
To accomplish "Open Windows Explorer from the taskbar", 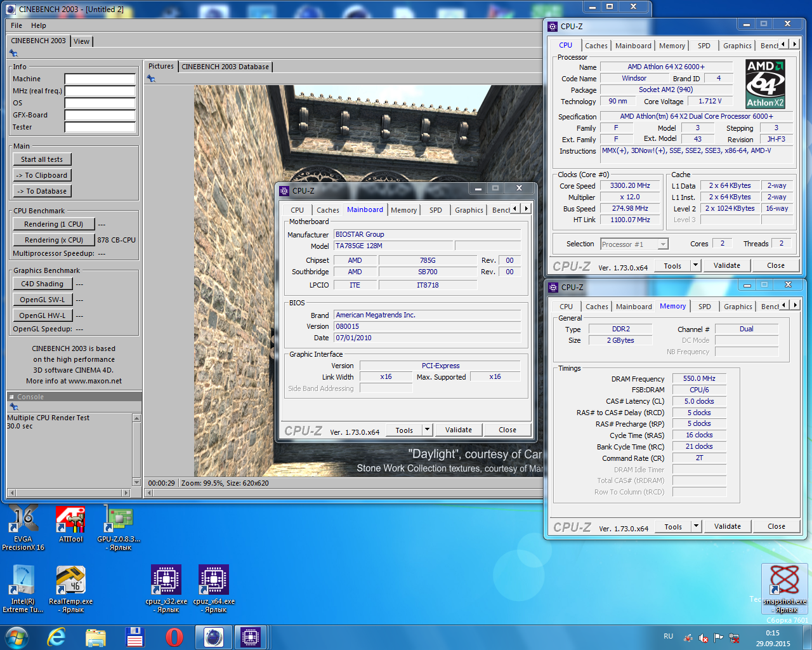I will click(x=96, y=637).
